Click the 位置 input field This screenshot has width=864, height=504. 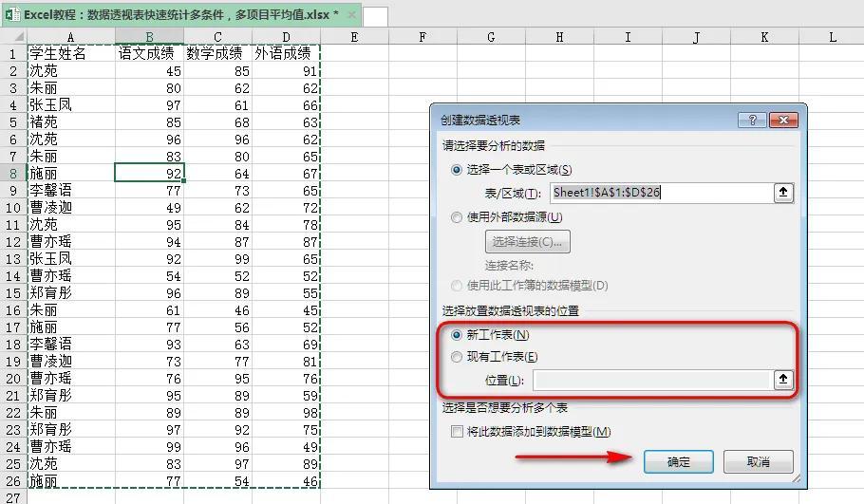pyautogui.click(x=652, y=380)
